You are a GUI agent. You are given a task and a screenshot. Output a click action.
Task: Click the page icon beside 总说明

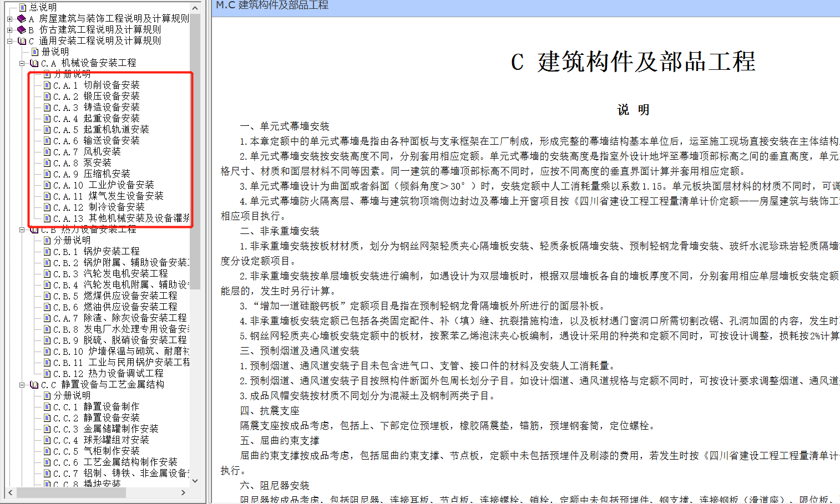[23, 7]
